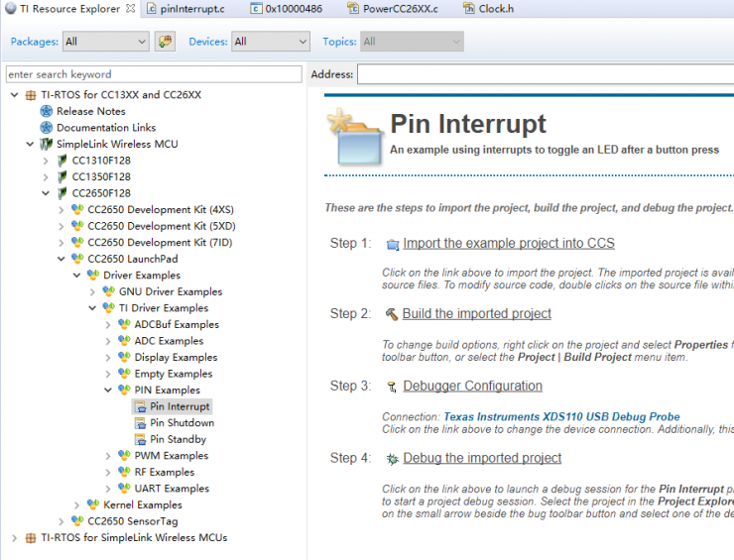The width and height of the screenshot is (734, 560).
Task: Click the Address input field
Action: (x=546, y=74)
